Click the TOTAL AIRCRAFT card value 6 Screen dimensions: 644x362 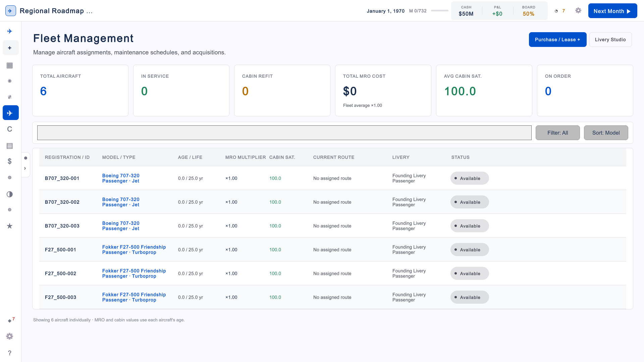(x=43, y=91)
